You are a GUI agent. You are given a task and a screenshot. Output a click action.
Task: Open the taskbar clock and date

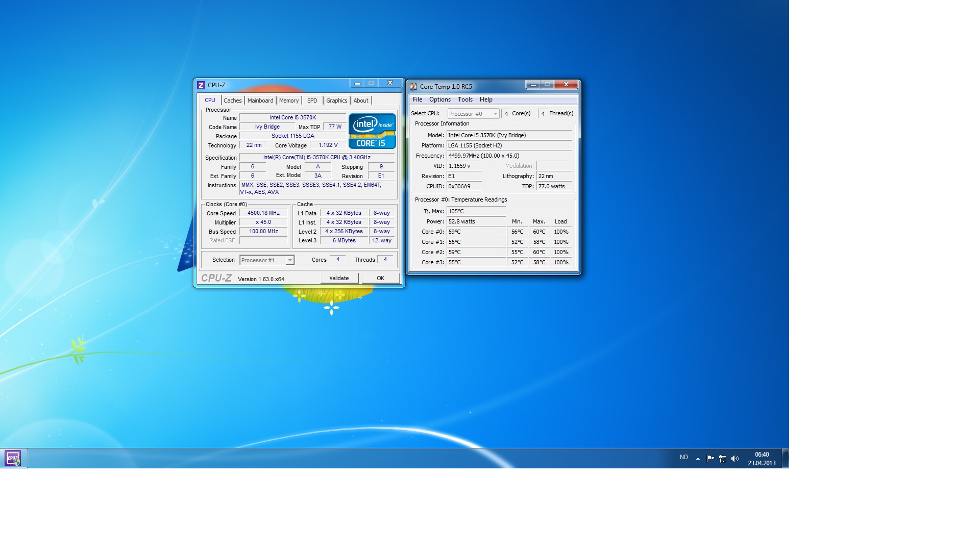(x=762, y=459)
